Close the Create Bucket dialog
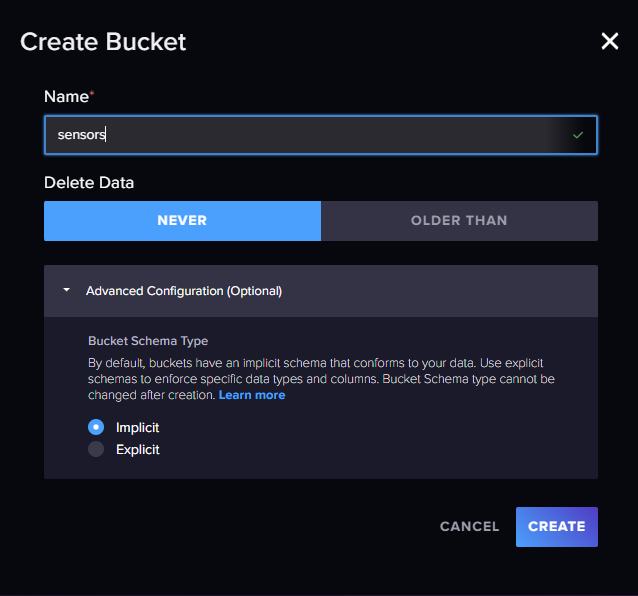The height and width of the screenshot is (596, 638). coord(609,41)
